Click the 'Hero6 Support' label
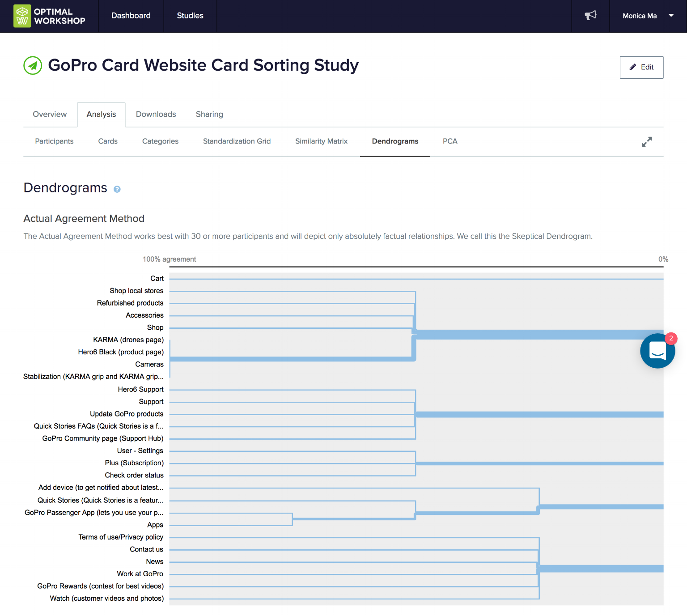687x616 pixels. pyautogui.click(x=140, y=390)
